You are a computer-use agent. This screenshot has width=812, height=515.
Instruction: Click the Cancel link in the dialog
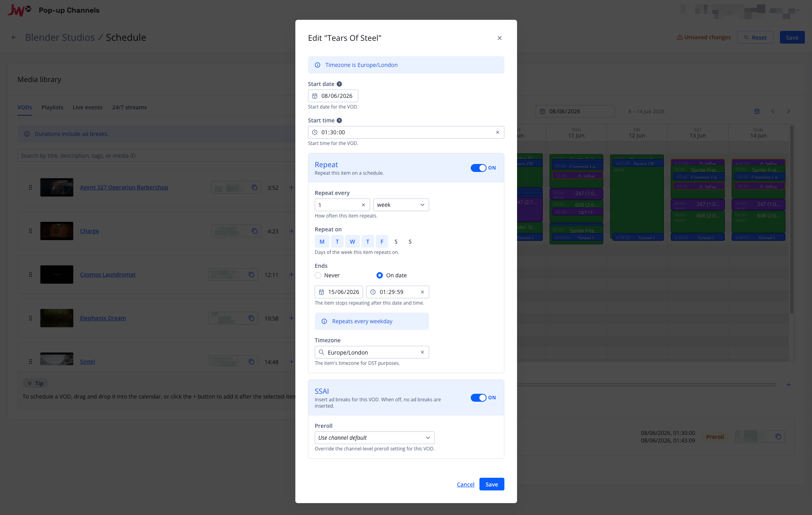tap(466, 484)
